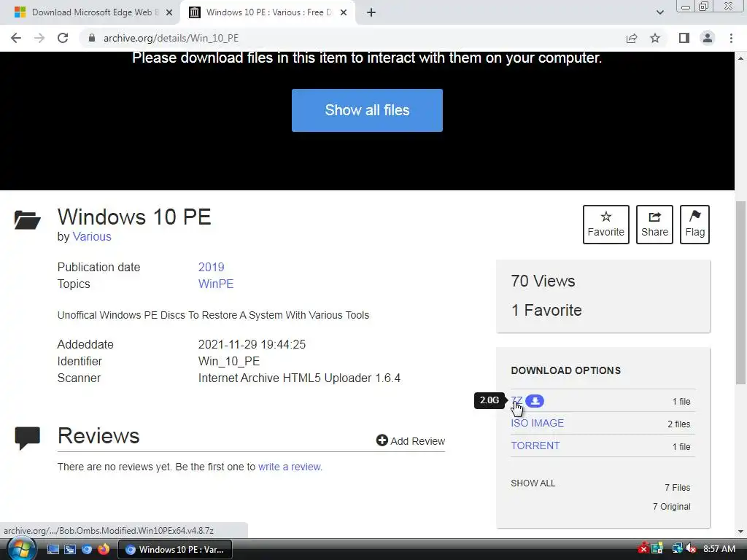Viewport: 747px width, 560px height.
Task: Launch Firefox from quick launch
Action: [104, 549]
